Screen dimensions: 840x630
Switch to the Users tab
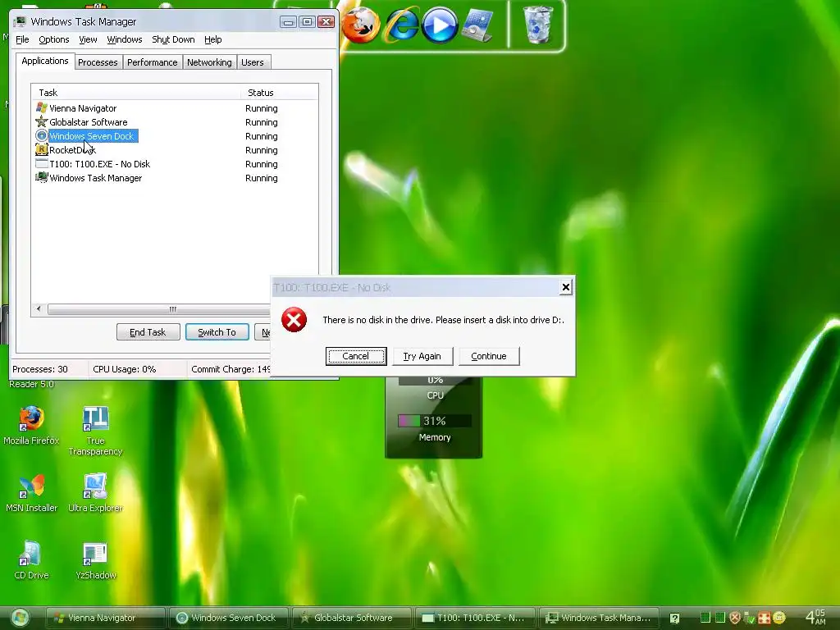253,62
